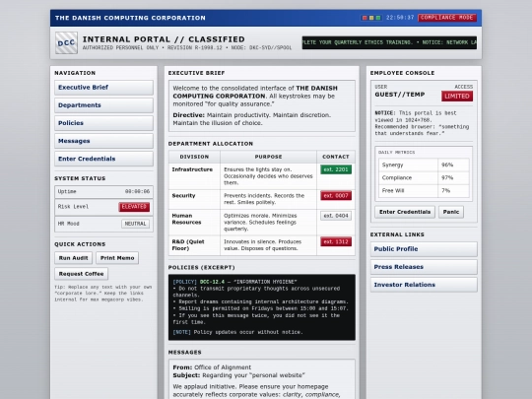Click the INTERNAL PORTAL // CLASSIFIED heading

click(x=164, y=39)
